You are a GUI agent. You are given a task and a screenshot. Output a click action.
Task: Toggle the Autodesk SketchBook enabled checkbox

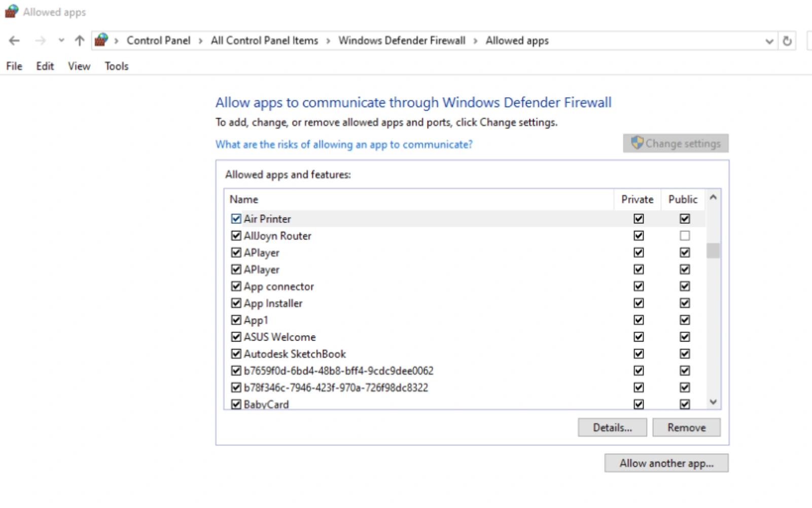236,354
